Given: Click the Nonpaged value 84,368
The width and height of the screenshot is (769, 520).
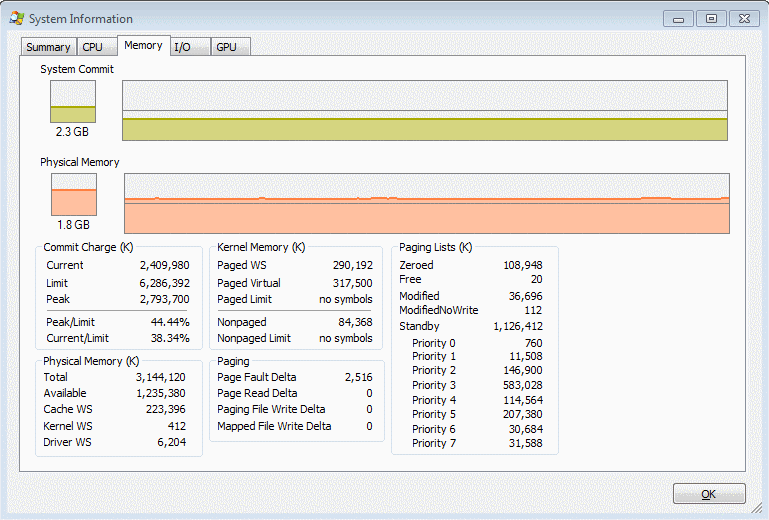Looking at the screenshot, I should pyautogui.click(x=355, y=322).
